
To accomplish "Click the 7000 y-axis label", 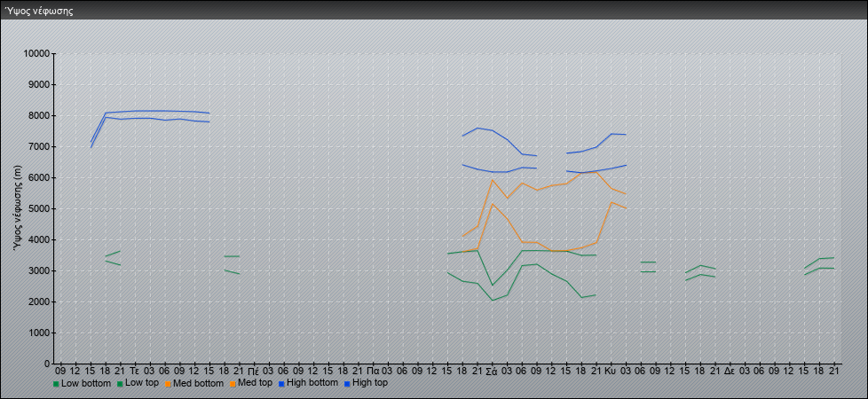I will pos(39,147).
